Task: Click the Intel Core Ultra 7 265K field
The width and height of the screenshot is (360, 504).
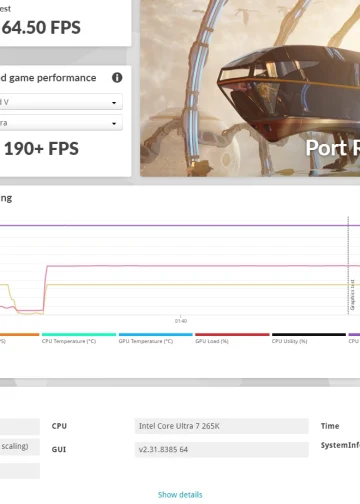Action: (x=221, y=426)
